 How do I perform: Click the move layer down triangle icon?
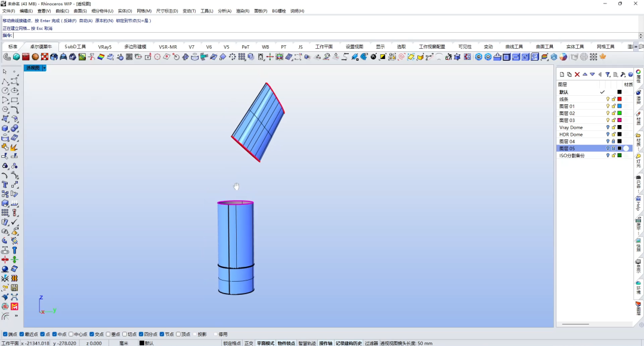592,74
